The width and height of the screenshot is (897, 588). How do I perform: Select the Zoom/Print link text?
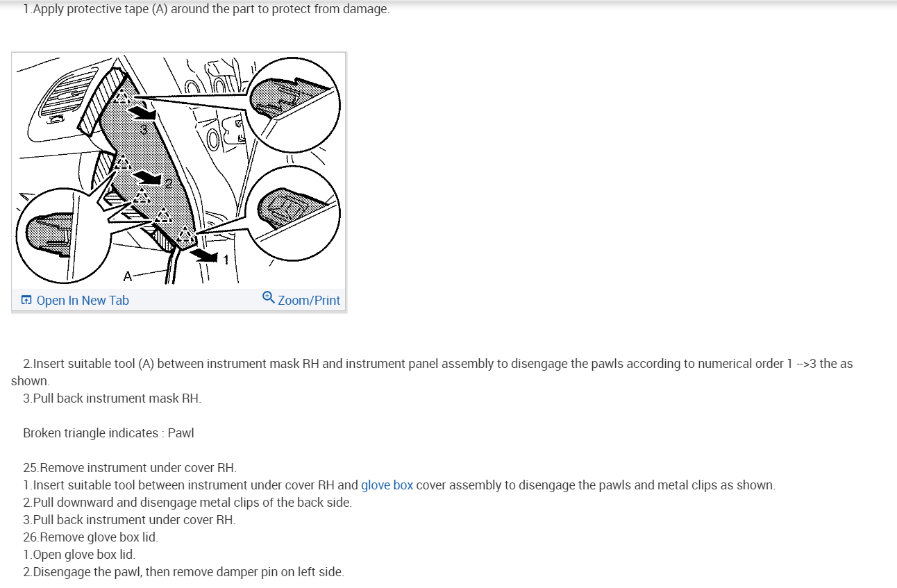pos(309,300)
